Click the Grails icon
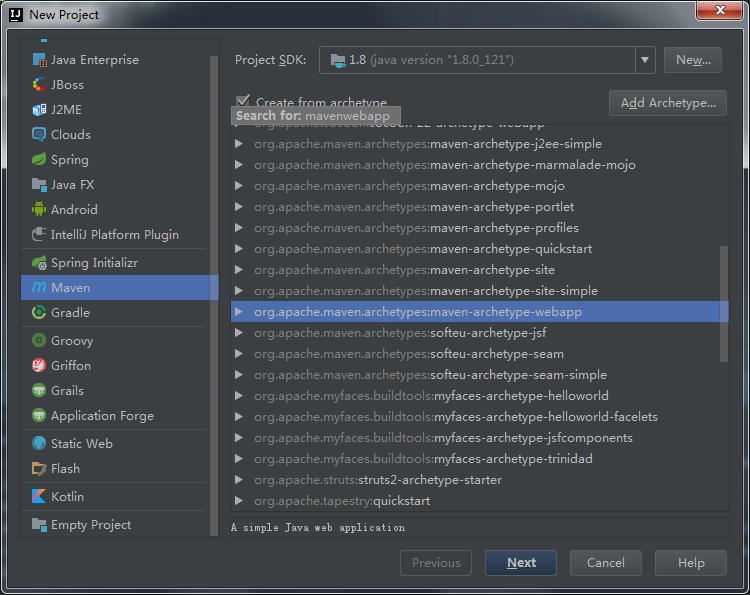The height and width of the screenshot is (595, 750). coord(39,390)
